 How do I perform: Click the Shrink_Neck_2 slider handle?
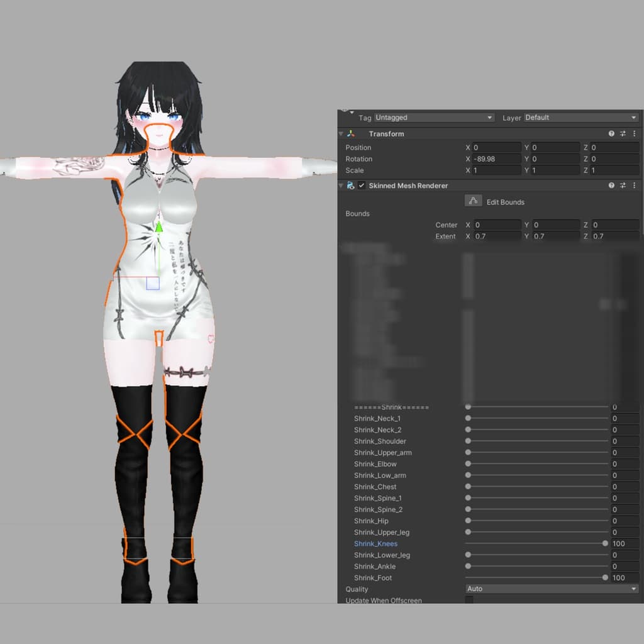tap(468, 430)
